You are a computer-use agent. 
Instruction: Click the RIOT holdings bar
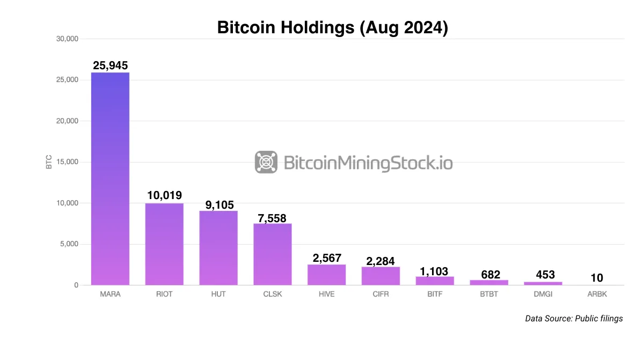pyautogui.click(x=164, y=244)
